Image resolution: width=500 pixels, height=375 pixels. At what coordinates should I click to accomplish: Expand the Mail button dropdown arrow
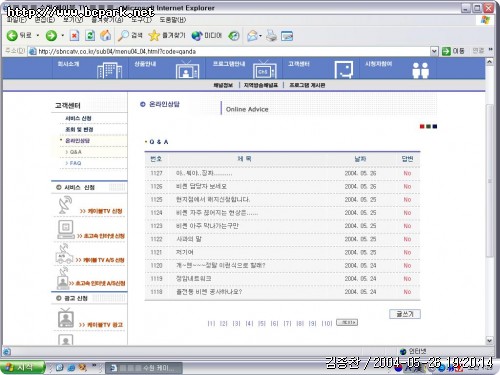(x=260, y=36)
